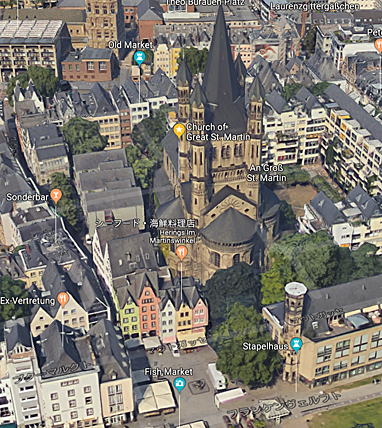Click the Ex-Vertretung place name
The height and width of the screenshot is (428, 382).
click(28, 301)
